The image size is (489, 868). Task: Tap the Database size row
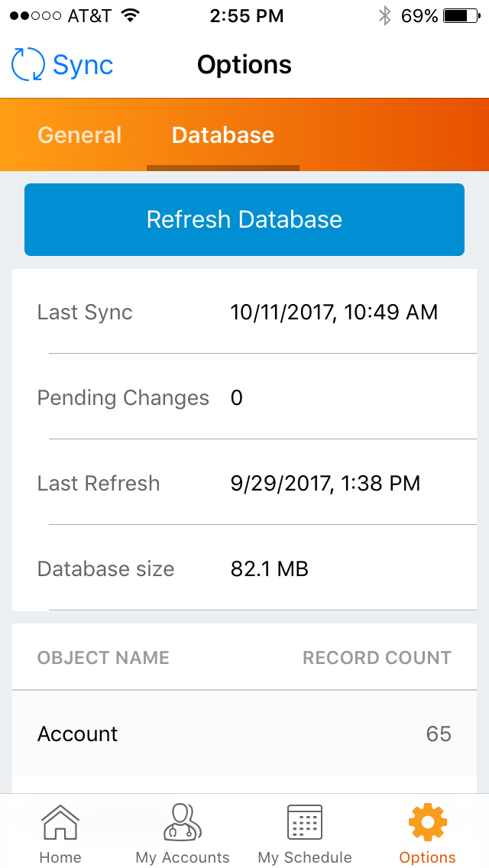point(244,569)
